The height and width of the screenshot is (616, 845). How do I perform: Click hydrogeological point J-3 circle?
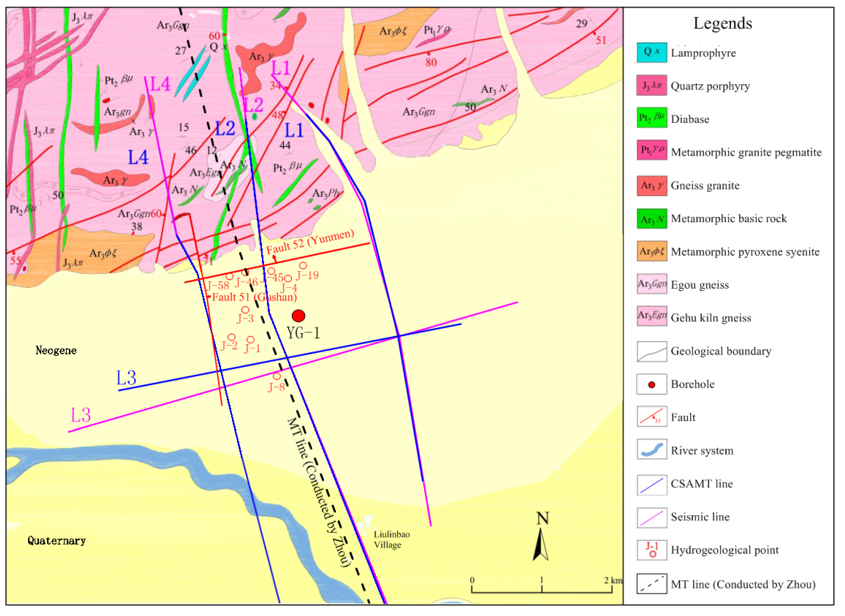pos(245,310)
